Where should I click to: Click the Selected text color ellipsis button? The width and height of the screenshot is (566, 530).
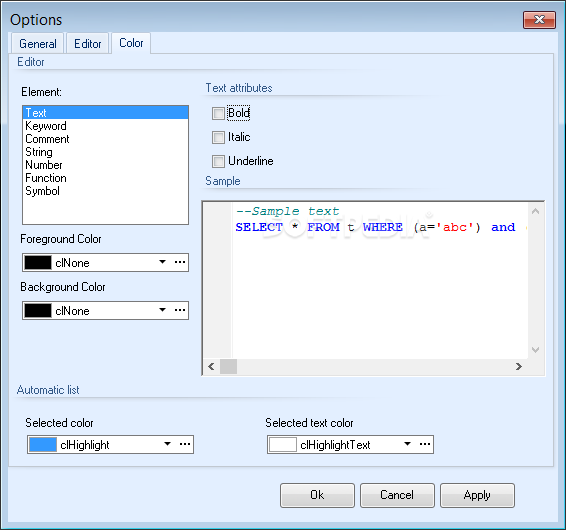(x=425, y=444)
